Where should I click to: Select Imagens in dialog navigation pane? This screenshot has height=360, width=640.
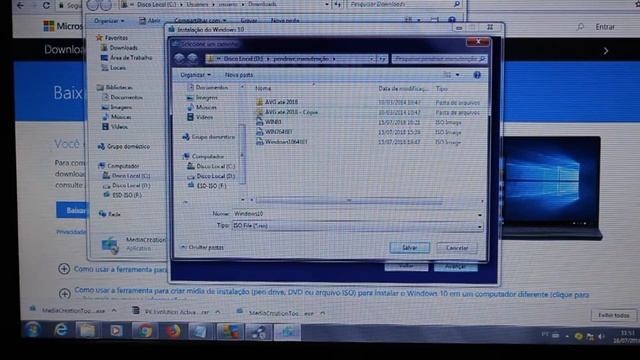point(202,98)
